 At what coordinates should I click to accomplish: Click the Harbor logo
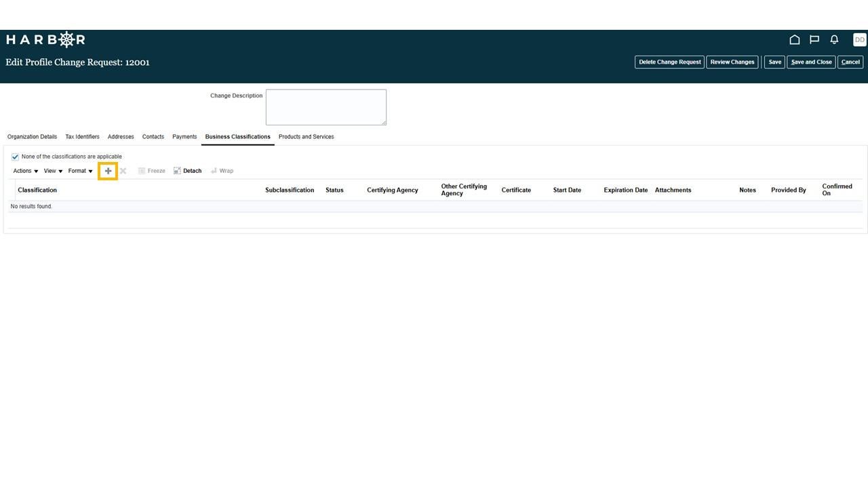[45, 39]
